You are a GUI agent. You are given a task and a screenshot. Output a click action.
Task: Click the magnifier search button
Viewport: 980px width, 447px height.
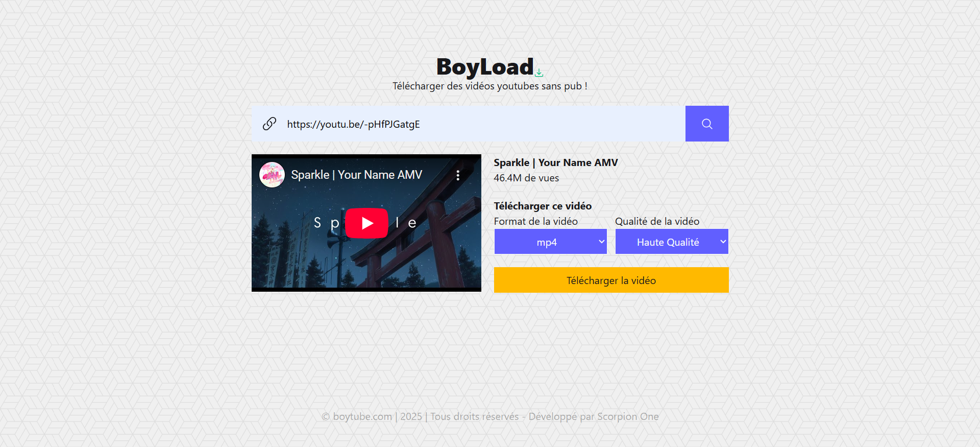tap(706, 124)
